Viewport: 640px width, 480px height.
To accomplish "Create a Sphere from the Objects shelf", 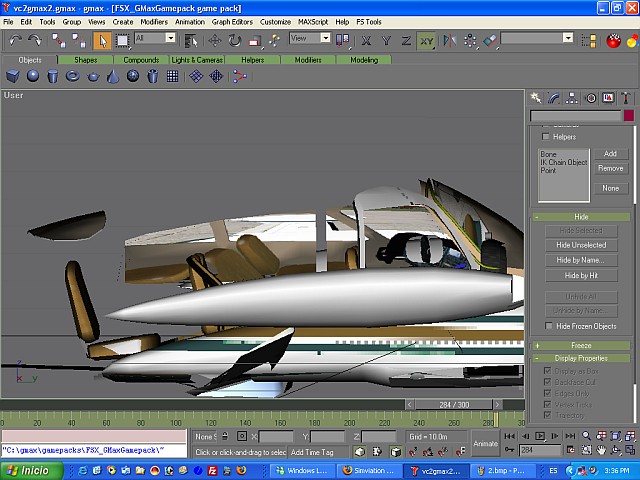I will [x=33, y=76].
